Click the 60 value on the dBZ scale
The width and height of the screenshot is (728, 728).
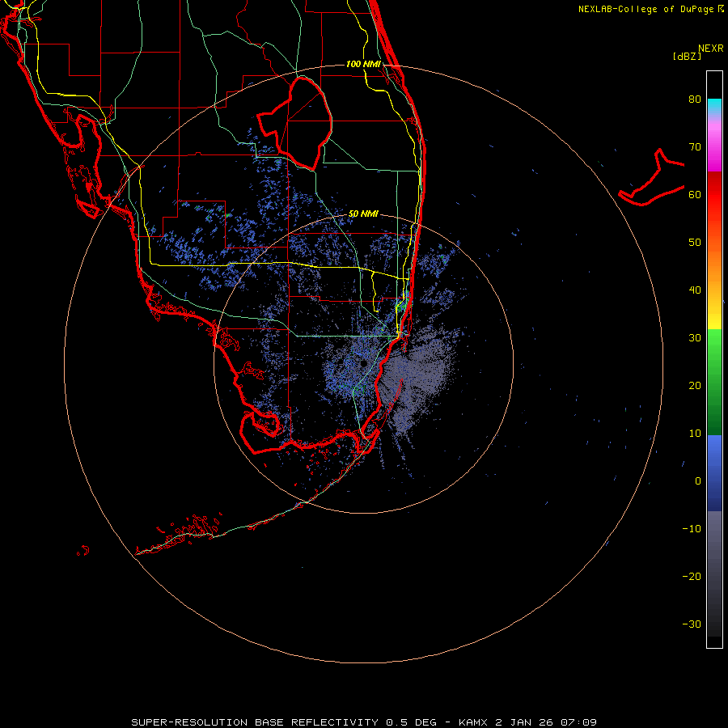pos(695,194)
